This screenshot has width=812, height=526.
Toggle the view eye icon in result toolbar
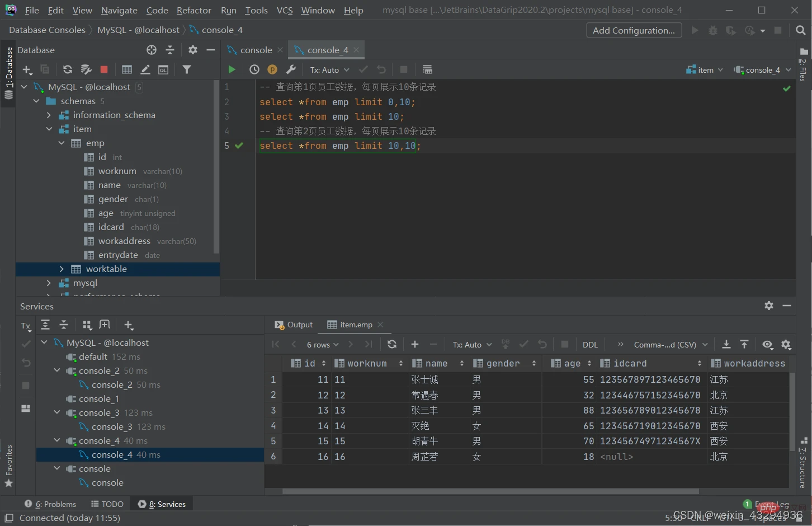click(768, 344)
